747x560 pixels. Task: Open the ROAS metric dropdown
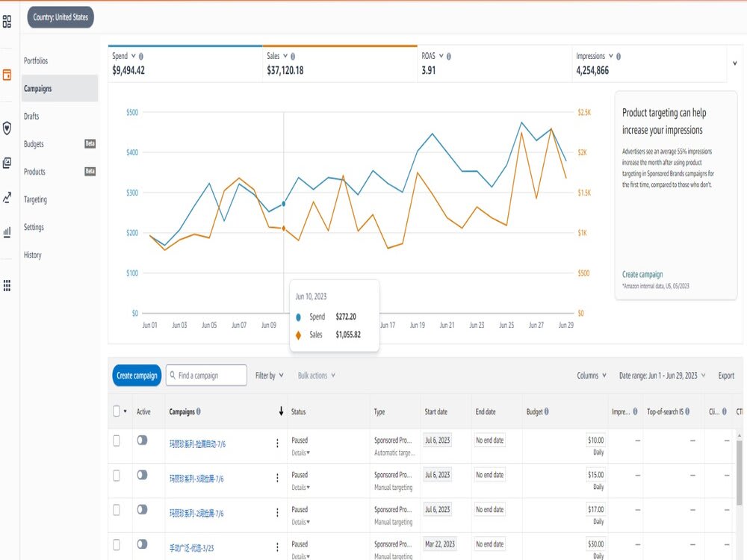441,56
